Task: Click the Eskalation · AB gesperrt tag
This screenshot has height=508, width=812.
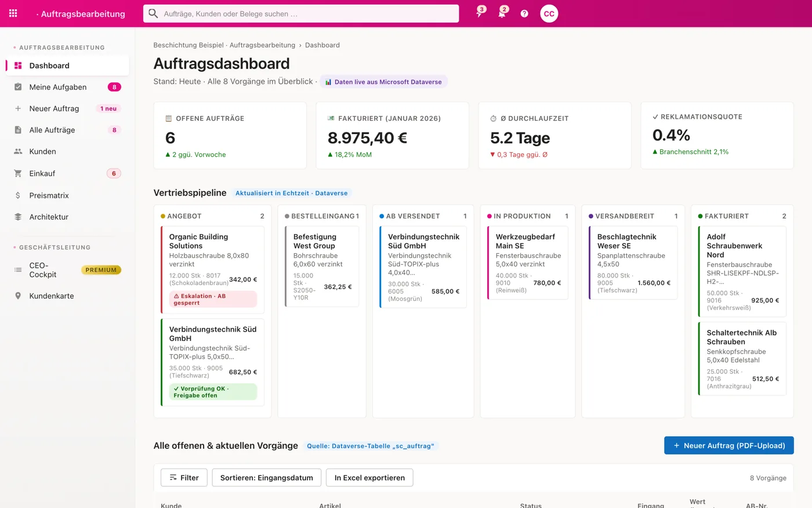Action: pos(213,300)
